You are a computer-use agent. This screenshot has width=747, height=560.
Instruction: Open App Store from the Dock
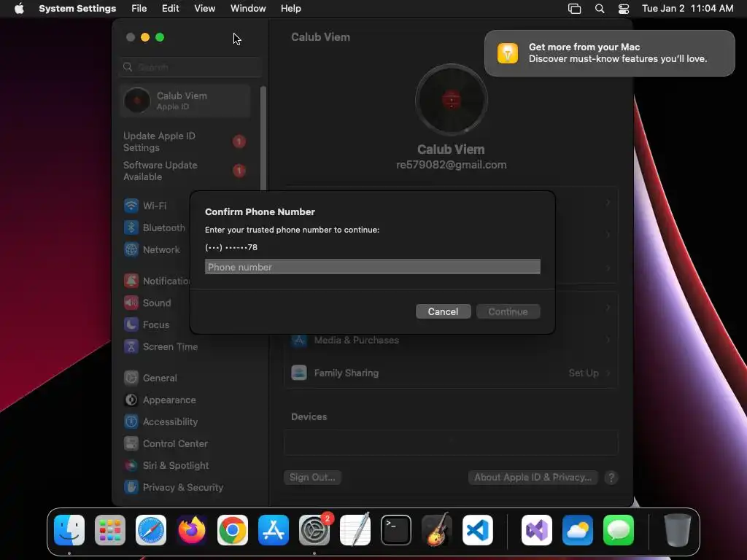coord(274,530)
